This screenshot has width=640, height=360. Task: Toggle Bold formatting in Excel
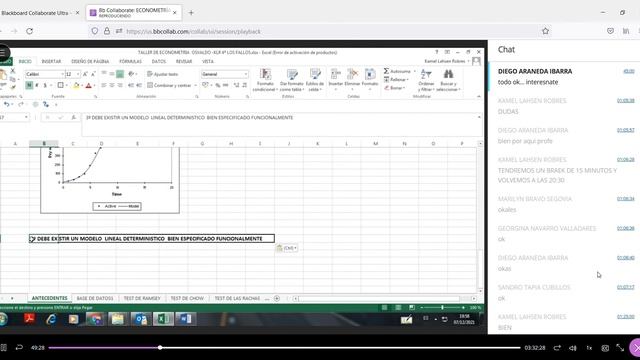[29, 85]
